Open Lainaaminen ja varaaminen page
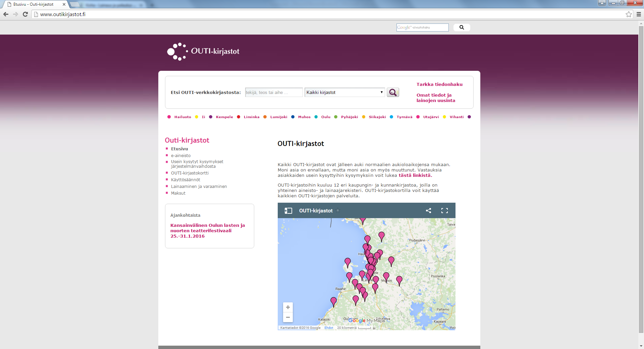Viewport: 644px width, 349px height. pos(199,186)
